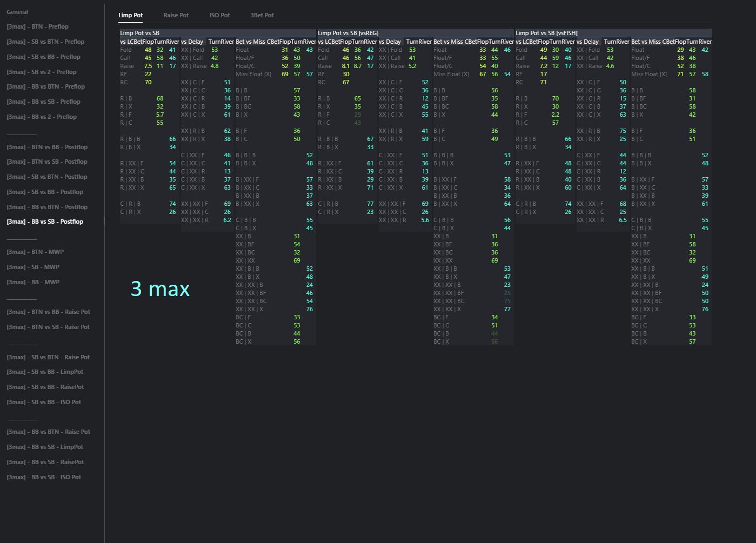Open [3max] - BTN vs SB - Raise Pot
Viewport: 756px width, 543px height.
click(48, 327)
